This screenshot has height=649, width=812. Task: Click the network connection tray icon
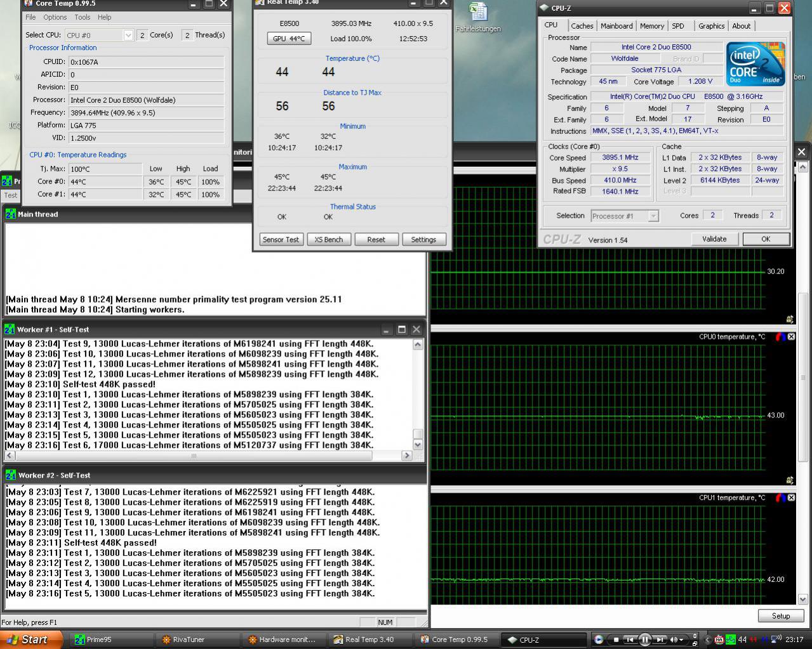click(x=776, y=639)
